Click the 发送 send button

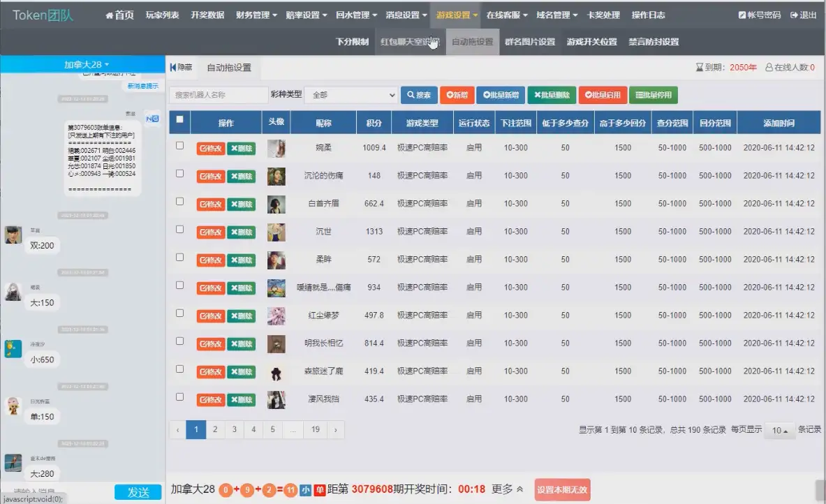tap(138, 491)
